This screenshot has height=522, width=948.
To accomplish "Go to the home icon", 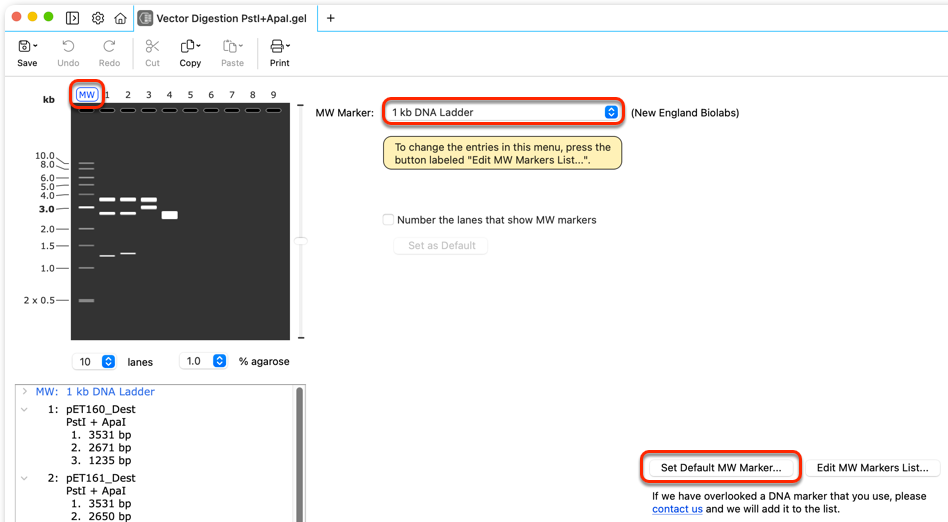I will 120,18.
